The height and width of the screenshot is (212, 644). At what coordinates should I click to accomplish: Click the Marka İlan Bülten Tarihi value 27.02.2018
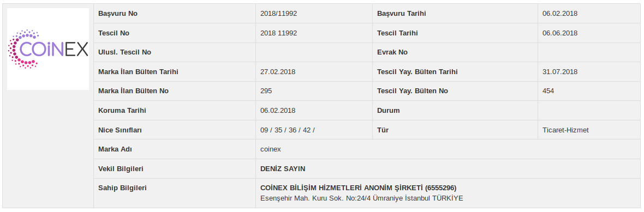278,72
